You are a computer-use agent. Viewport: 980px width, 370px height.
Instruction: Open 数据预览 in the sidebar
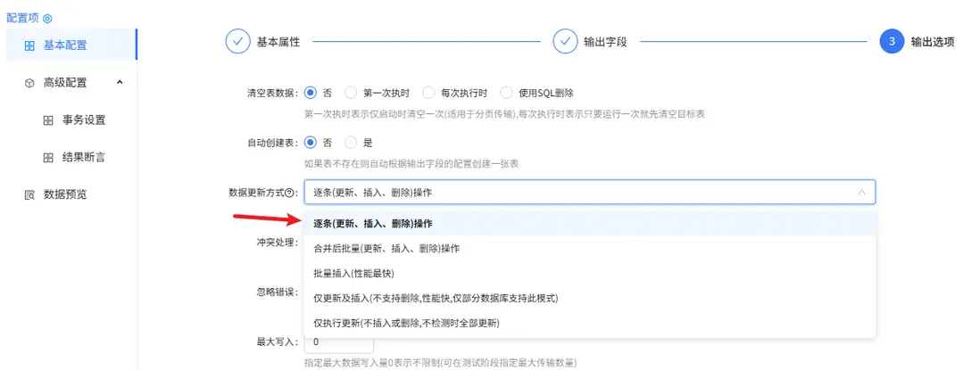point(71,194)
